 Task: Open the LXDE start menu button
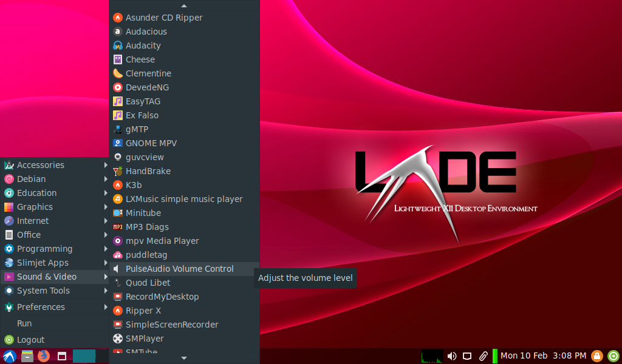(x=10, y=356)
